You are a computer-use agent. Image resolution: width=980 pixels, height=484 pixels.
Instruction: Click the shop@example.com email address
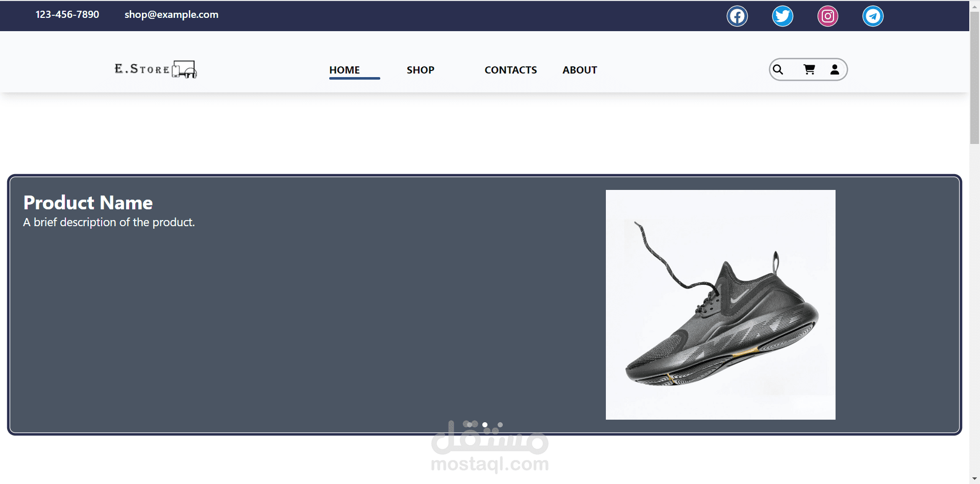point(171,15)
